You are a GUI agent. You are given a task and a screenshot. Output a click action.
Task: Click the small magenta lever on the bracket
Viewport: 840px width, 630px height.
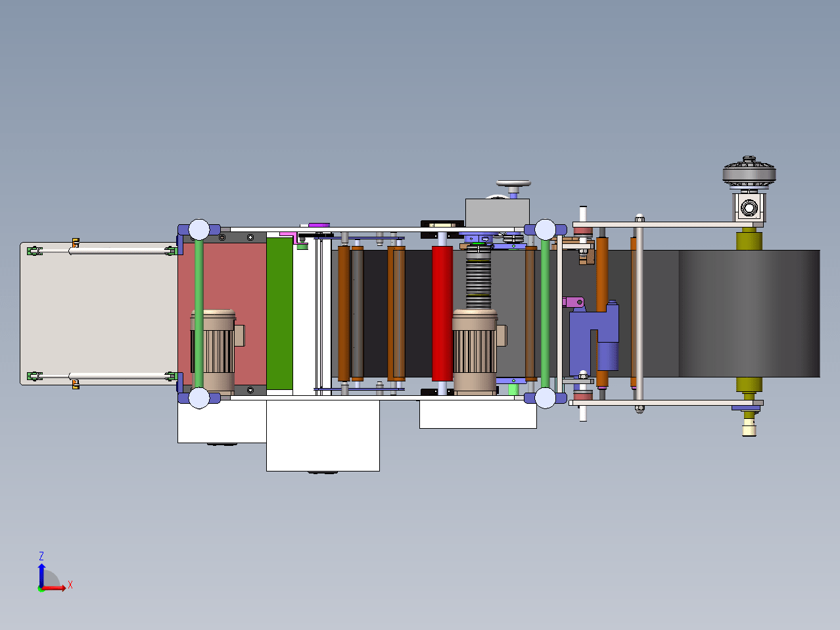[x=573, y=302]
